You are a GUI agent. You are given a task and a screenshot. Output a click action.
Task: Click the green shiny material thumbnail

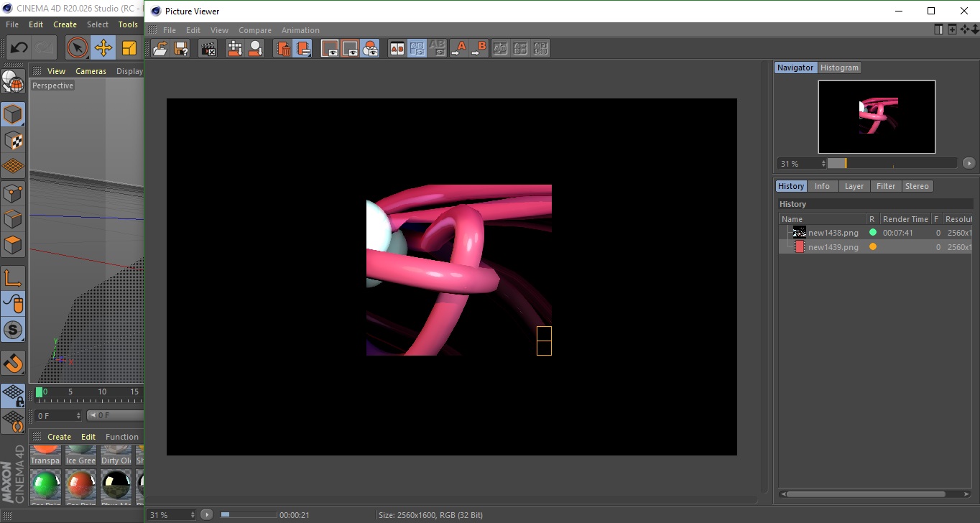45,486
